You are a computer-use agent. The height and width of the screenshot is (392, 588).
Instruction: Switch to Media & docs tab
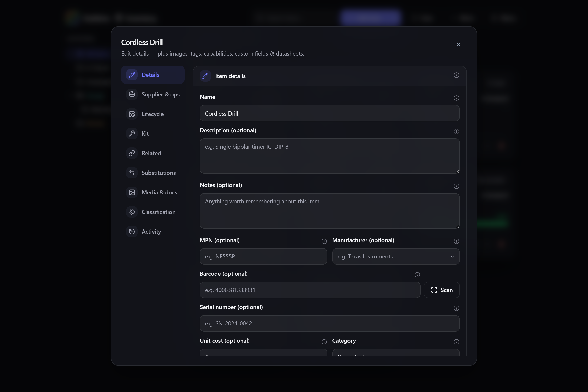click(153, 192)
